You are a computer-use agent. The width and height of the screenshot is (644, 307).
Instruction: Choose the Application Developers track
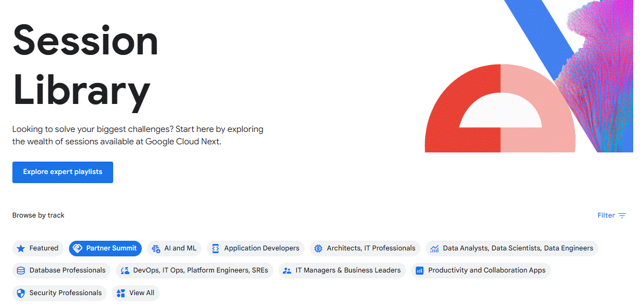(255, 248)
